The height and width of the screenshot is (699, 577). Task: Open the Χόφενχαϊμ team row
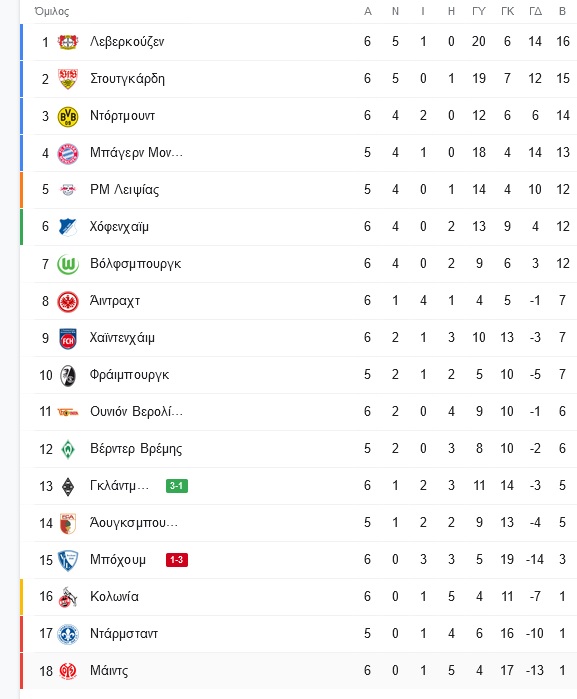298,227
